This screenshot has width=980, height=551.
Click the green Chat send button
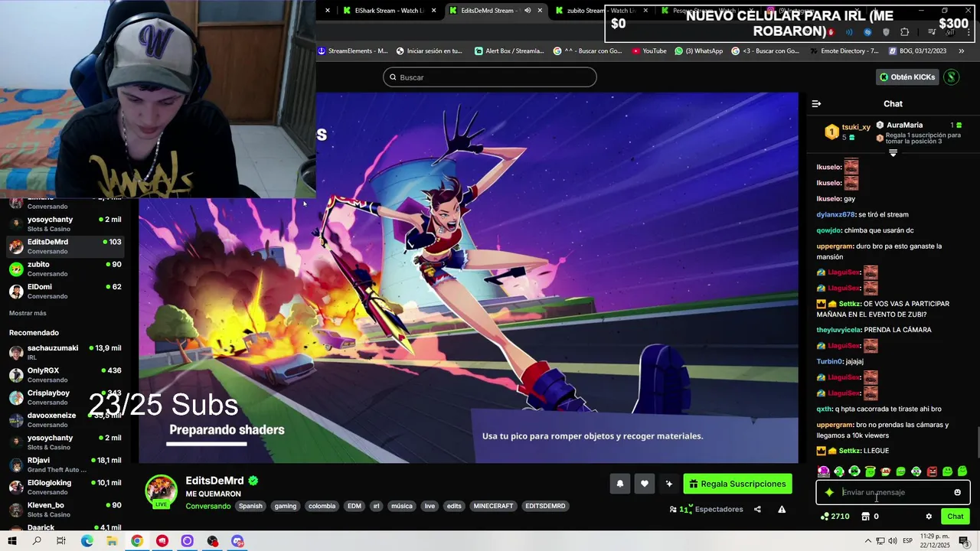[955, 517]
